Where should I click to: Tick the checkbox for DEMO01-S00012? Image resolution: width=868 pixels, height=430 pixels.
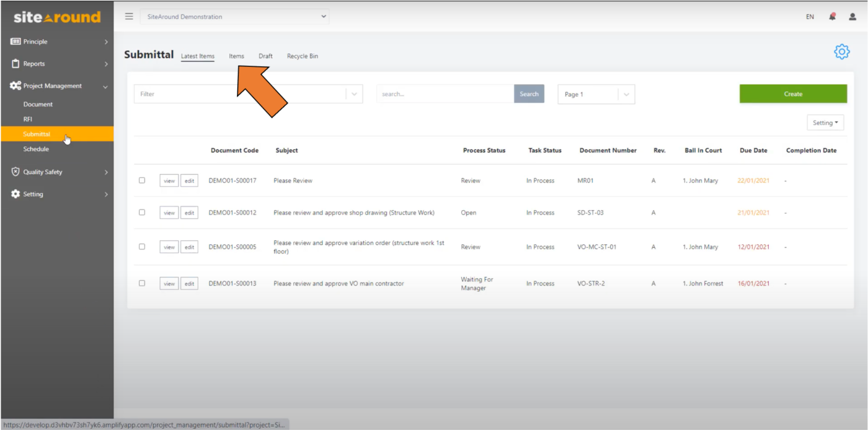[142, 213]
